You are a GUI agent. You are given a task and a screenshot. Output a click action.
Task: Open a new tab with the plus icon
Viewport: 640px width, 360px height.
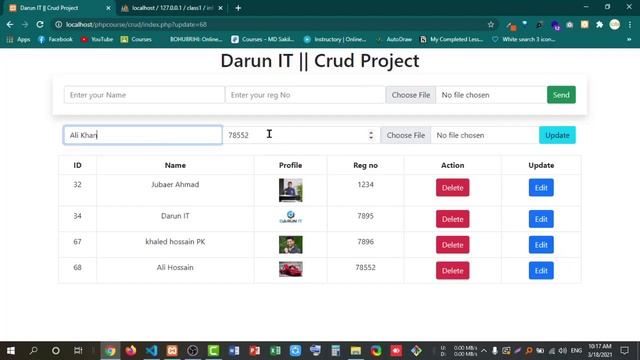point(238,8)
